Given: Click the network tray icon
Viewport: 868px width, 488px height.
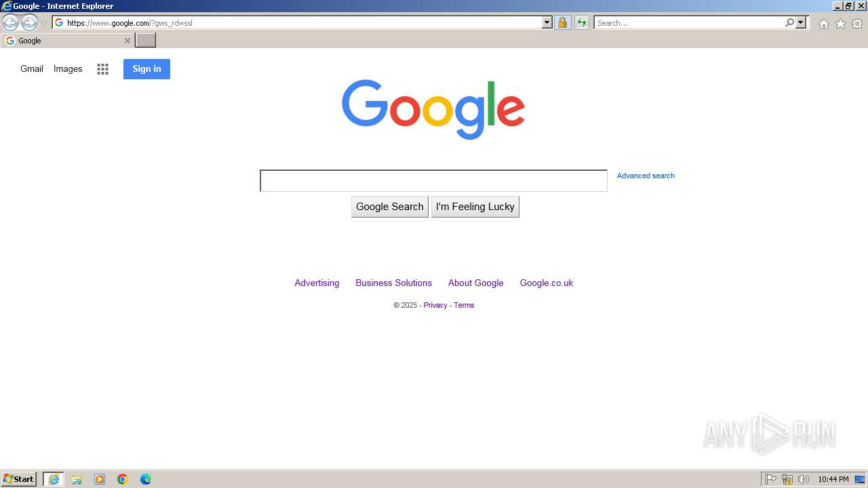Looking at the screenshot, I should coord(787,479).
